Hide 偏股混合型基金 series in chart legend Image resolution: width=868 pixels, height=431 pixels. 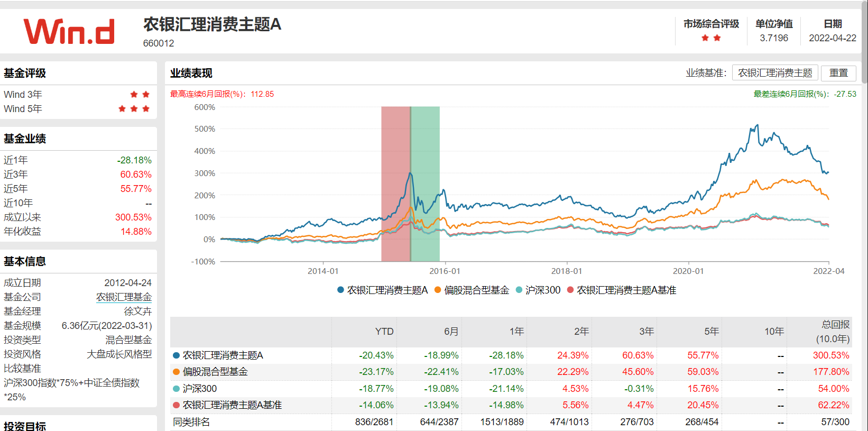[x=472, y=290]
